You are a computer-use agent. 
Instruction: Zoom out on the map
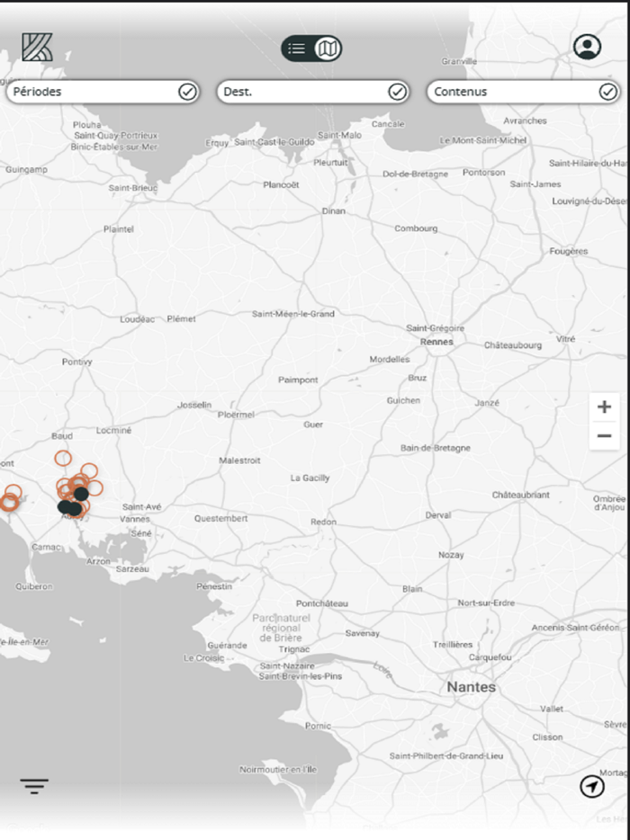(x=604, y=436)
